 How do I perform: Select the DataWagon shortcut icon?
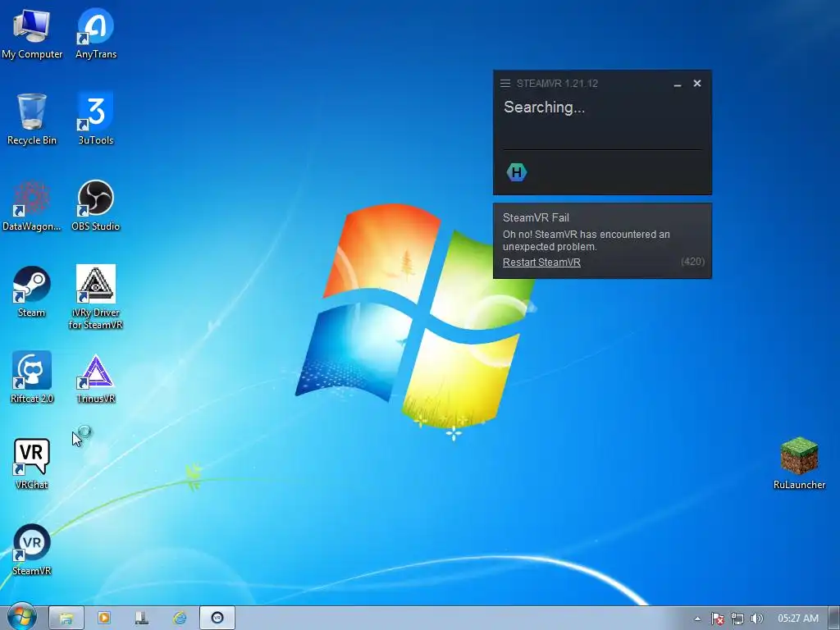32,206
